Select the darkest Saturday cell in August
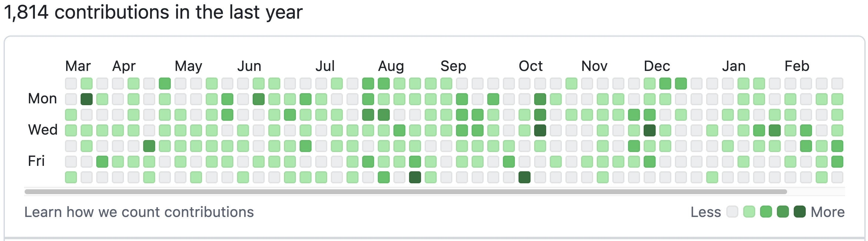The image size is (868, 241). click(x=415, y=177)
